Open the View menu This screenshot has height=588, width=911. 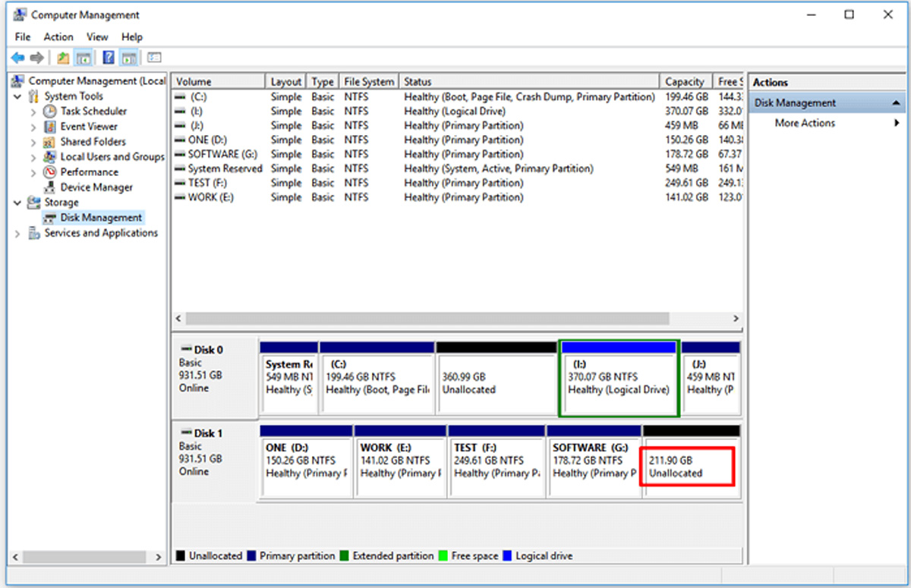click(x=97, y=36)
